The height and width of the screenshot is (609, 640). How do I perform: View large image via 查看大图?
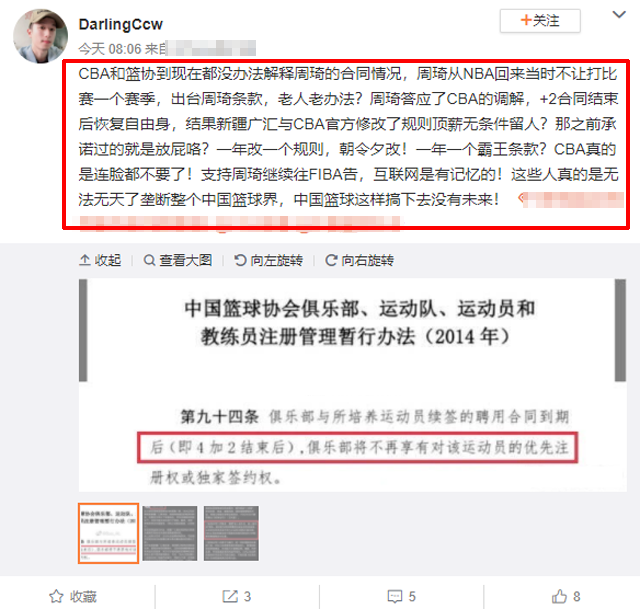178,260
